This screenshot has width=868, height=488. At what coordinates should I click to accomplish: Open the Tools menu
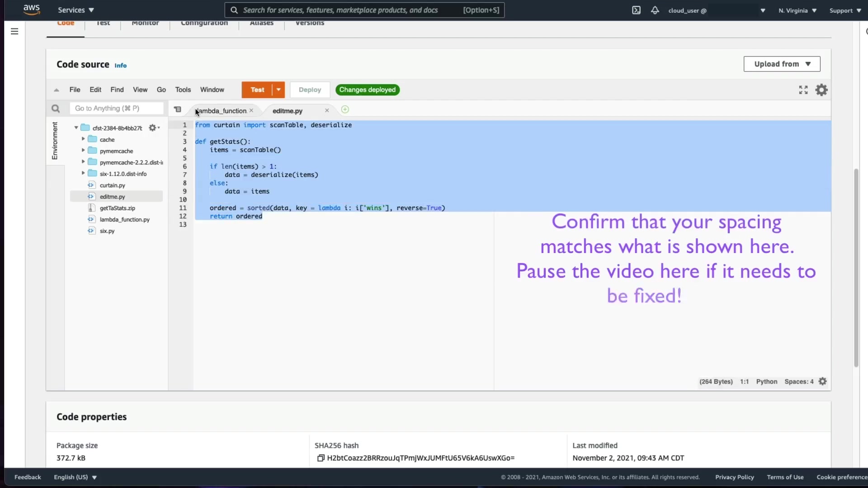183,89
